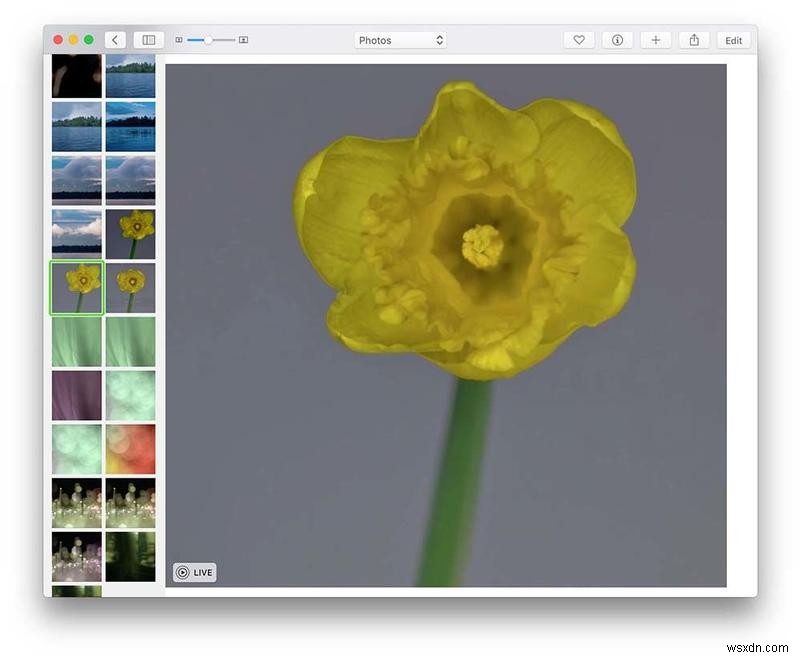Open the Info panel icon
The height and width of the screenshot is (658, 800).
click(x=617, y=40)
